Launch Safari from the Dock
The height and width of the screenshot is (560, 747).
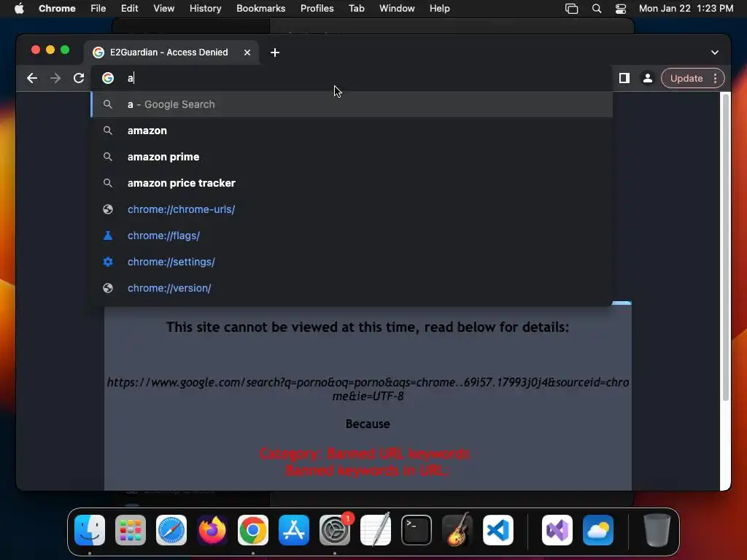(171, 530)
